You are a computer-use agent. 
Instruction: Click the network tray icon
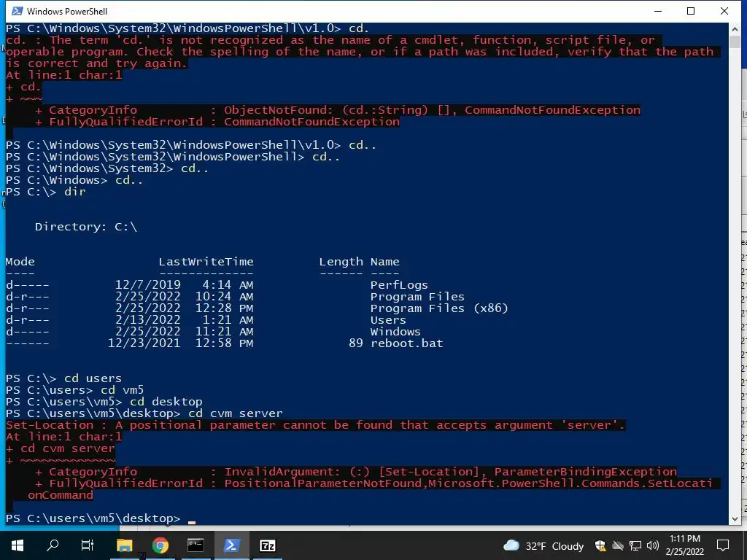pos(635,545)
